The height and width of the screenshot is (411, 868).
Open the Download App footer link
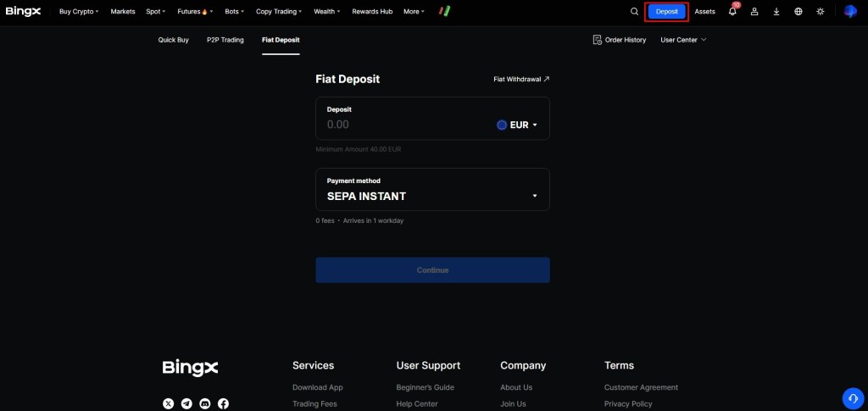tap(318, 387)
